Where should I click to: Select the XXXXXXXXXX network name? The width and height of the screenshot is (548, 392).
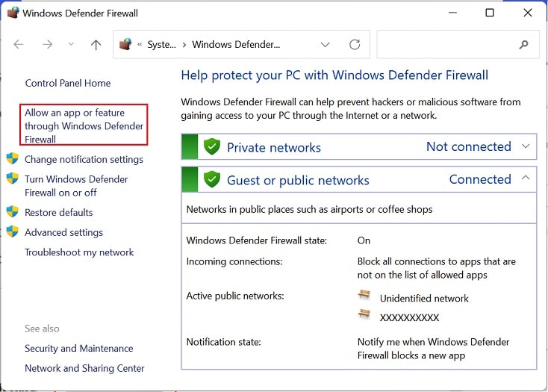click(409, 317)
